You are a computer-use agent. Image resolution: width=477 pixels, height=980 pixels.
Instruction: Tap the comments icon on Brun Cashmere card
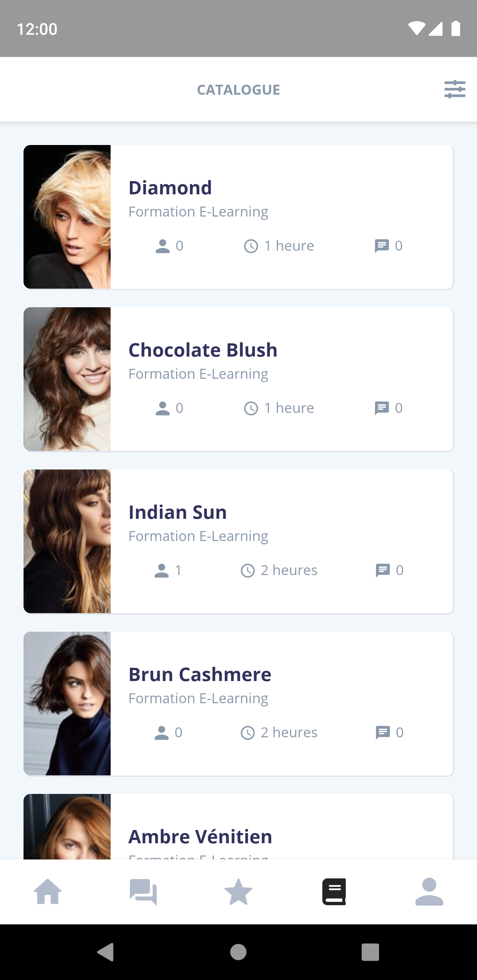[382, 733]
